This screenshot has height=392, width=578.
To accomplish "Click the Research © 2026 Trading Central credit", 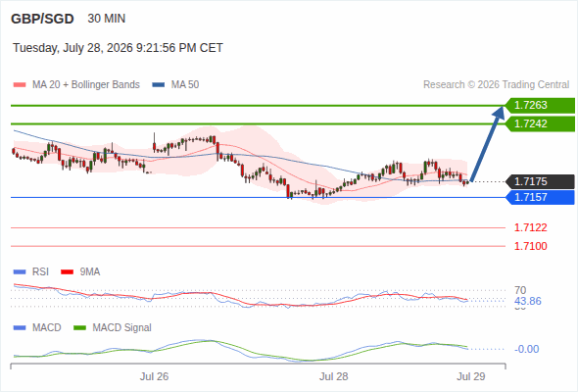I will point(496,85).
